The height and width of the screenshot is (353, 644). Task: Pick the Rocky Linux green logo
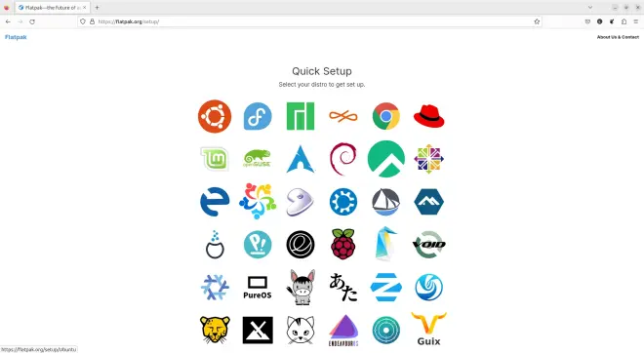(386, 159)
